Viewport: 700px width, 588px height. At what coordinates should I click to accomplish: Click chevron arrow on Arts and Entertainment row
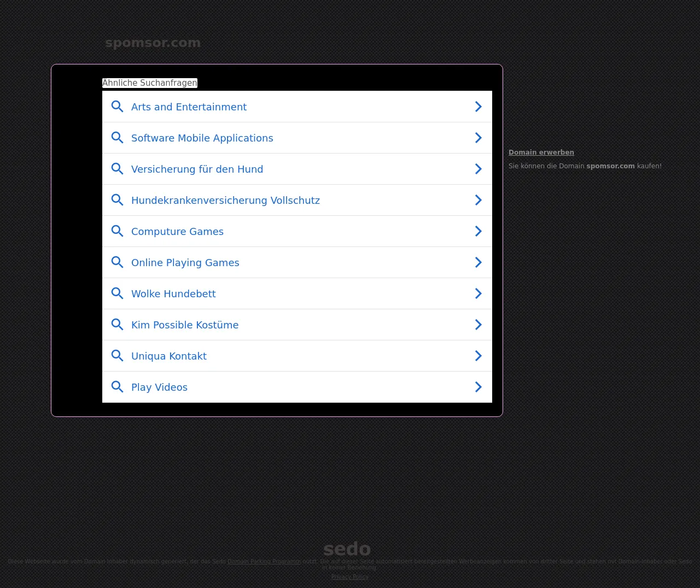pos(479,107)
